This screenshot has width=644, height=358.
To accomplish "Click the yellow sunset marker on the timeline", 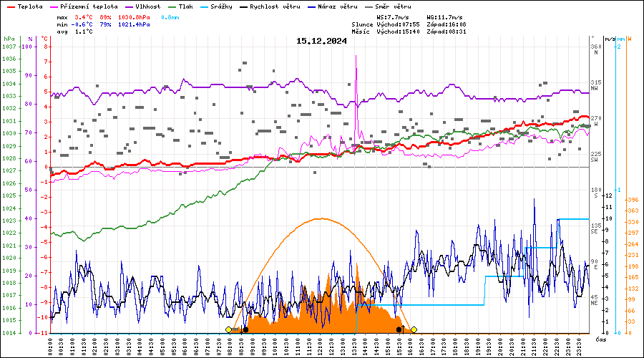I will coord(414,329).
